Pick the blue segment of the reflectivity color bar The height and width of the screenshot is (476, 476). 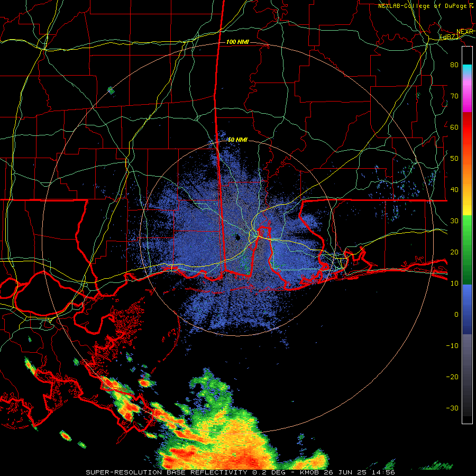[x=467, y=309]
